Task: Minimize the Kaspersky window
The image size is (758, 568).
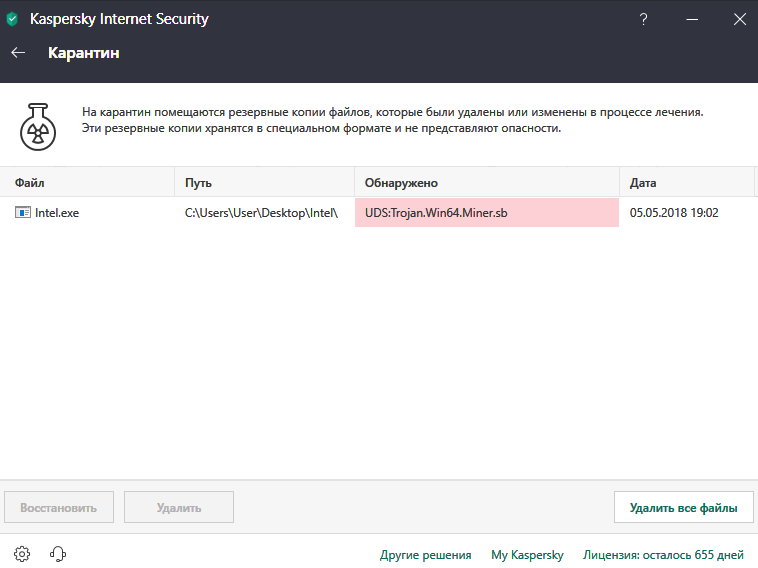Action: 692,19
